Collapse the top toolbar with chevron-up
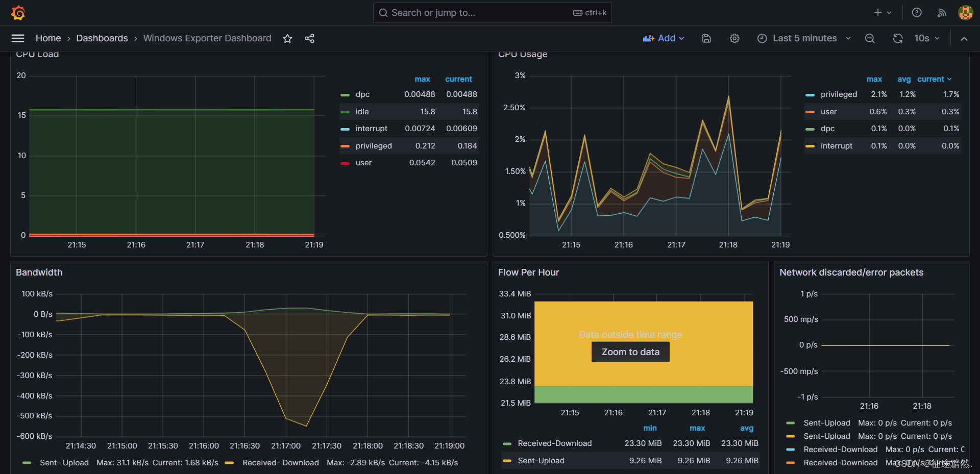This screenshot has height=474, width=980. coord(964,38)
